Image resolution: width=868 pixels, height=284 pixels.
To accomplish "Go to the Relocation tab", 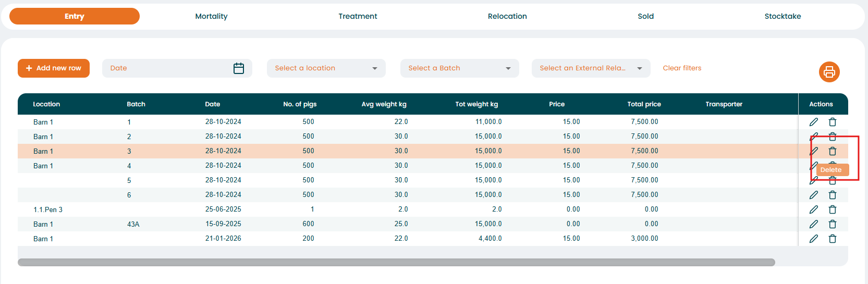I will coord(507,16).
